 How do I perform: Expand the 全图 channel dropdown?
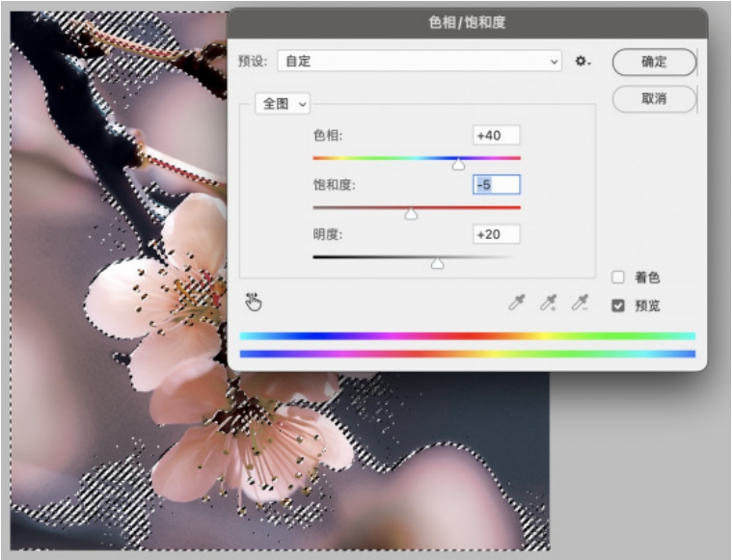click(x=283, y=103)
